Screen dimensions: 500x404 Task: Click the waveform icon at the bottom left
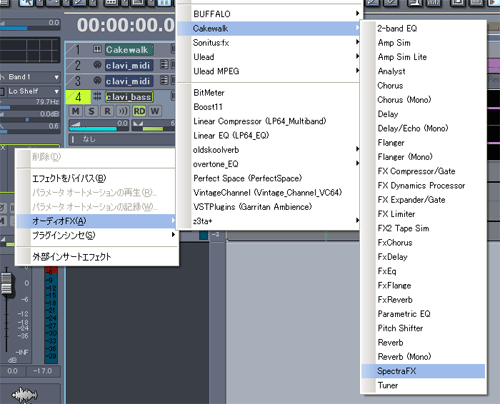tap(24, 395)
